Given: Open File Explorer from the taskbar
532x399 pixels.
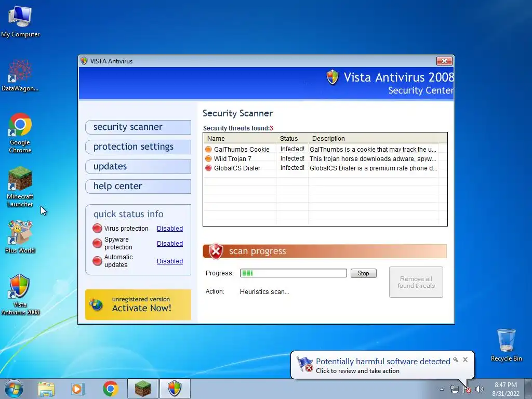Looking at the screenshot, I should pos(46,389).
